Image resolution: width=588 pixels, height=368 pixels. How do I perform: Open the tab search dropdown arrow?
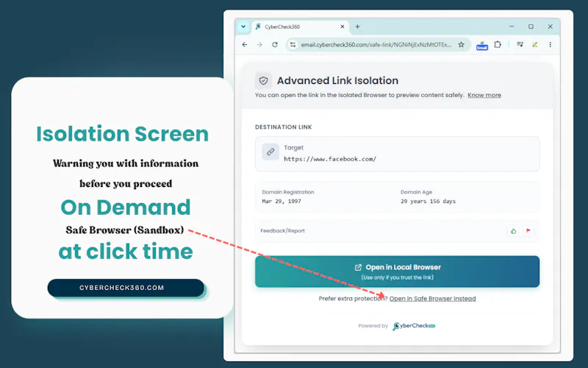[243, 26]
